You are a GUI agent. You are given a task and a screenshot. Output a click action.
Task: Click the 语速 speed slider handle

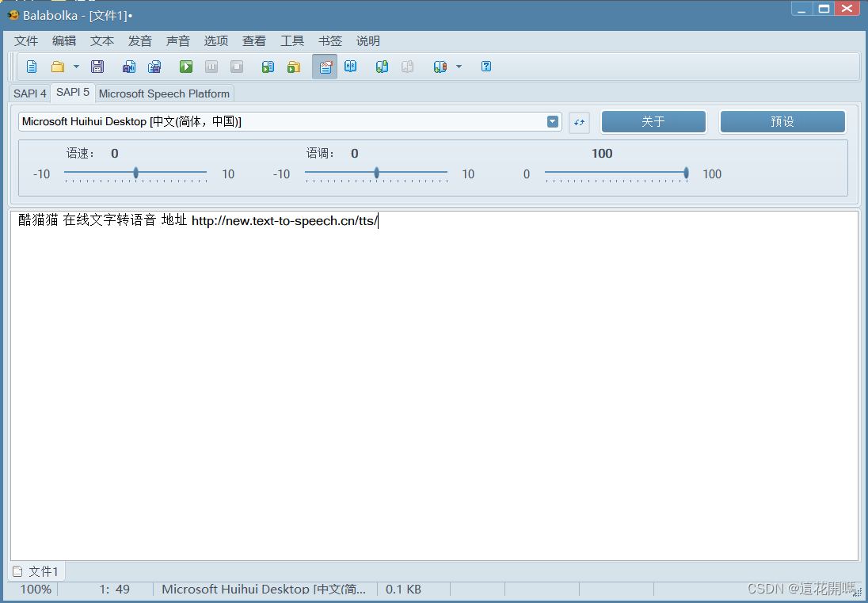pyautogui.click(x=135, y=173)
